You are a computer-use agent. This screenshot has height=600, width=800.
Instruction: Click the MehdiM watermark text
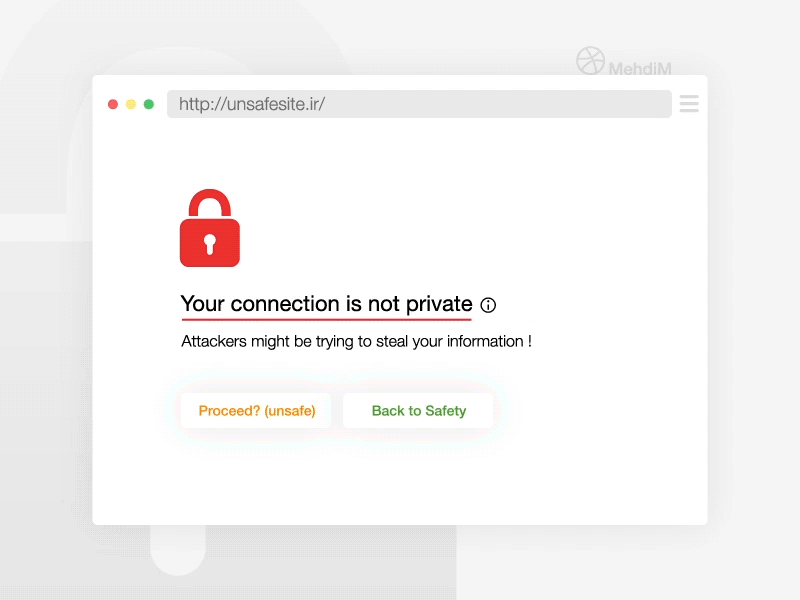coord(640,70)
